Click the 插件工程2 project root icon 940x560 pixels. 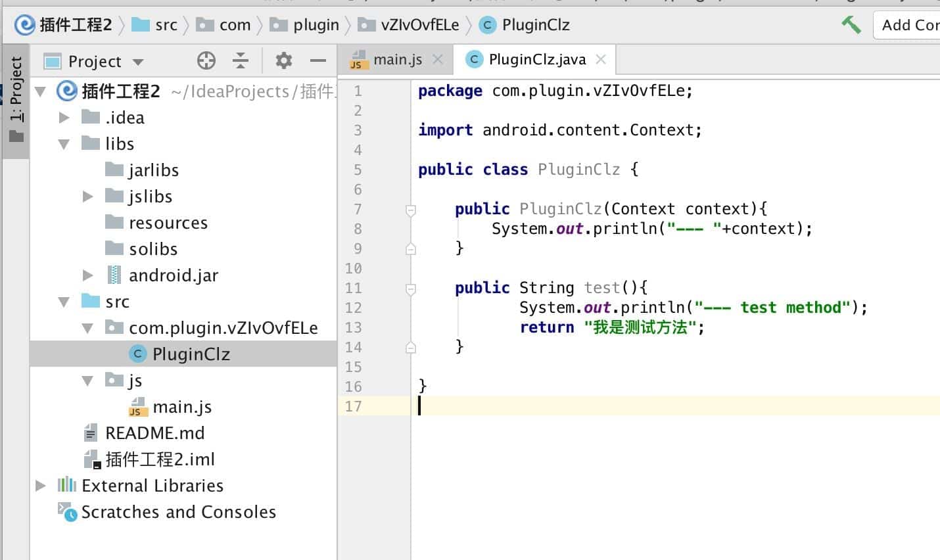[67, 91]
